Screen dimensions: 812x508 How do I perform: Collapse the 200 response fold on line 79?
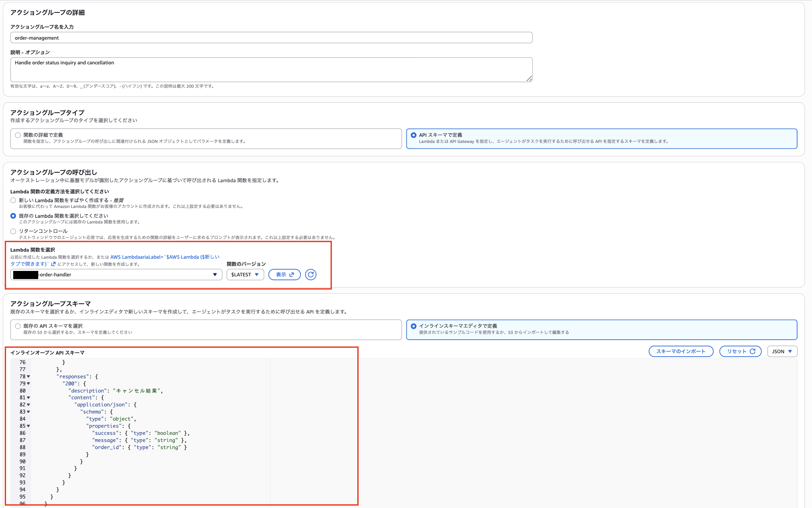click(x=28, y=384)
